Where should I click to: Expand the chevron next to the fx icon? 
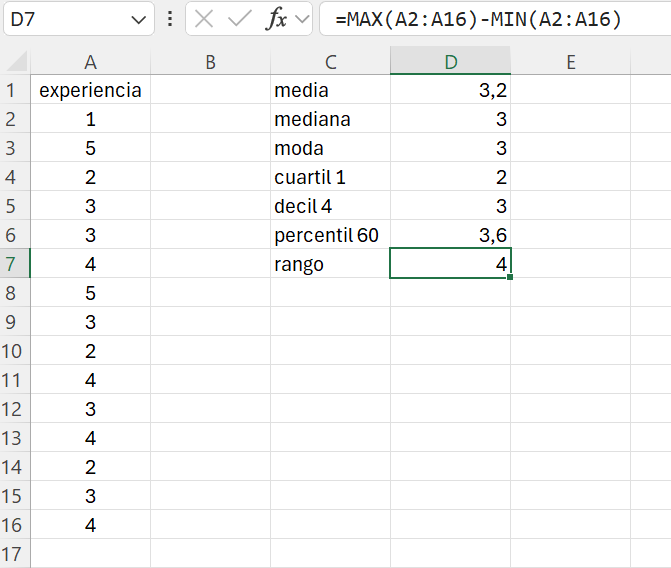[300, 20]
